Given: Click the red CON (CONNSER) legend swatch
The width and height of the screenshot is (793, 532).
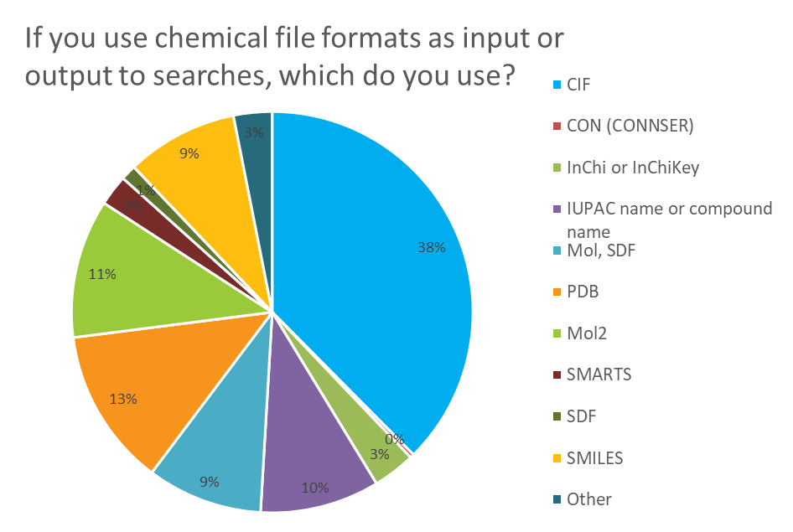Looking at the screenshot, I should [555, 127].
